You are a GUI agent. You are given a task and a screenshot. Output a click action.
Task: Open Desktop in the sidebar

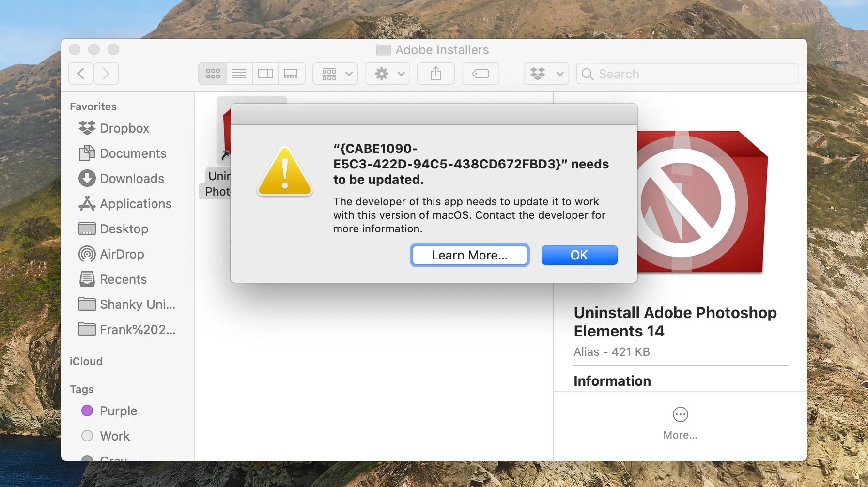point(113,228)
